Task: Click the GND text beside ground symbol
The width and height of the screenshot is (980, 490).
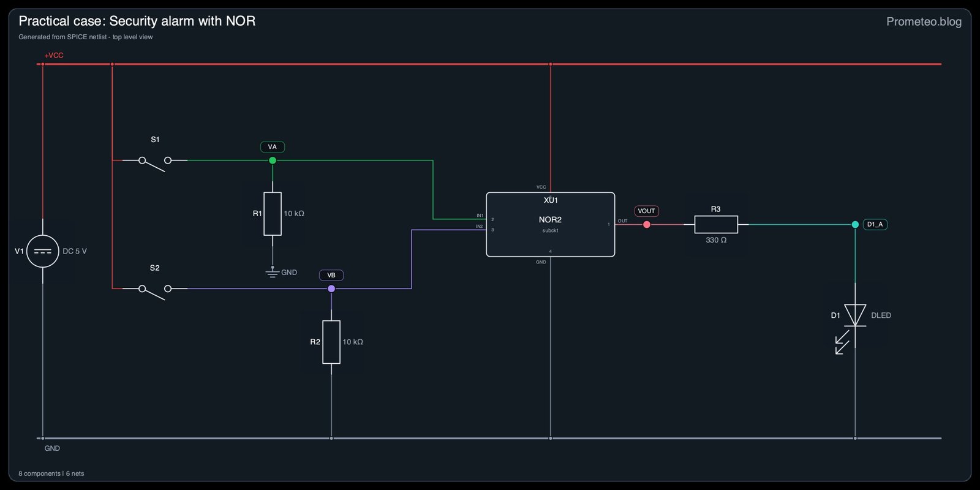Action: pos(289,273)
